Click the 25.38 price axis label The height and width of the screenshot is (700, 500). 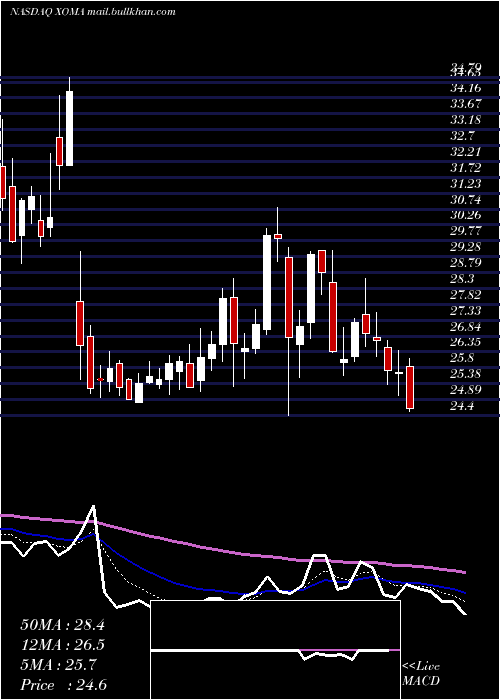466,374
